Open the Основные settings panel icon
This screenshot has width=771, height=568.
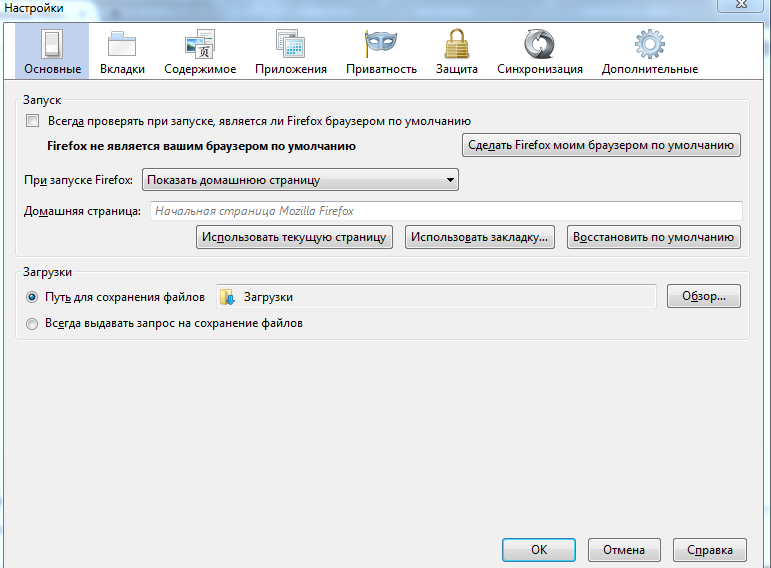(x=52, y=45)
